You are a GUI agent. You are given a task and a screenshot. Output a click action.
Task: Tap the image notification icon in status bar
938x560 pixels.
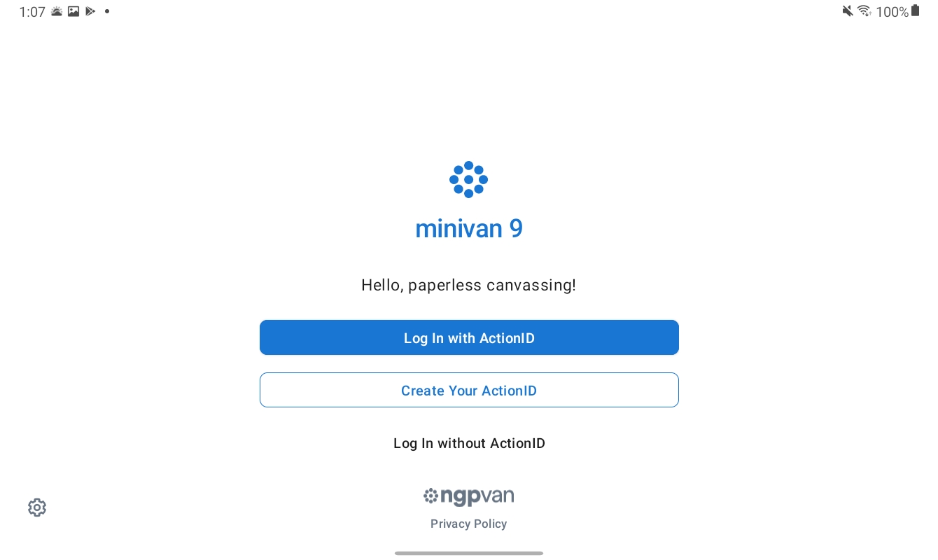click(x=73, y=11)
